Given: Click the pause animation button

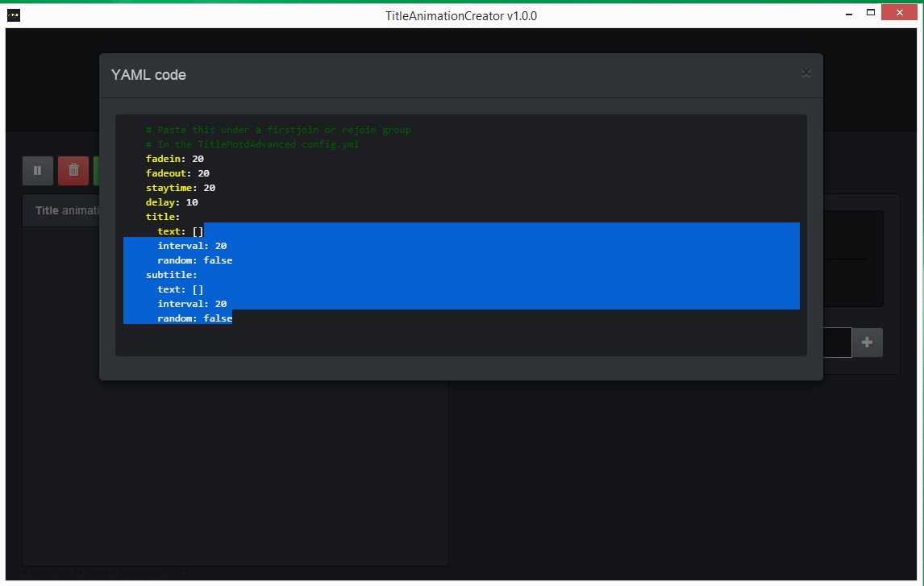Looking at the screenshot, I should 38,171.
